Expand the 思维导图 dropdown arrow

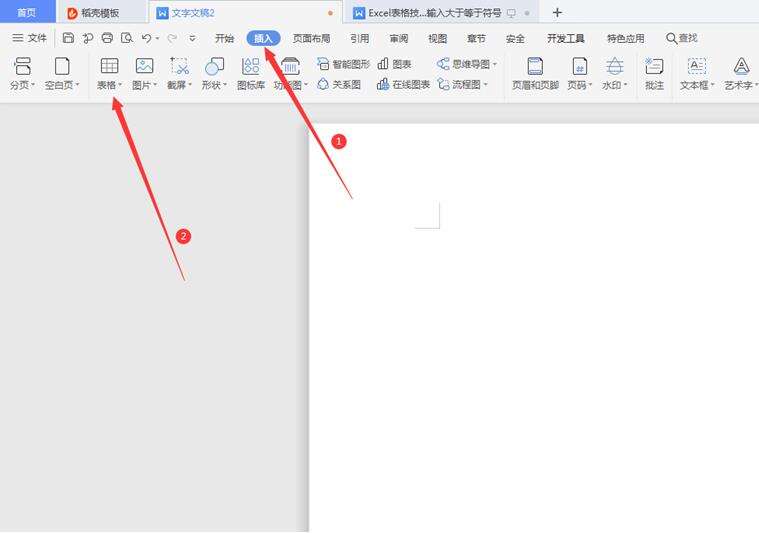(x=495, y=64)
